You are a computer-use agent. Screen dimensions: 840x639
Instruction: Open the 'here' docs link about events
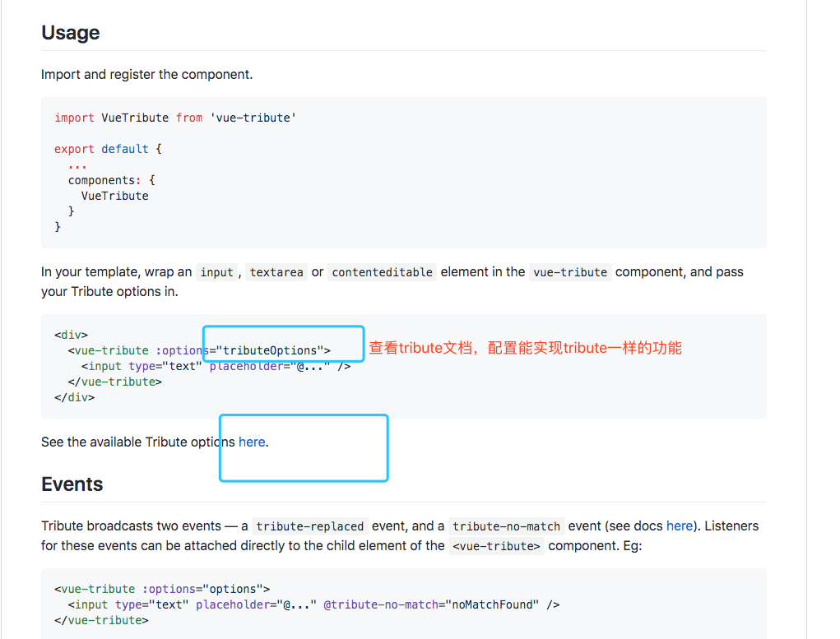click(680, 526)
